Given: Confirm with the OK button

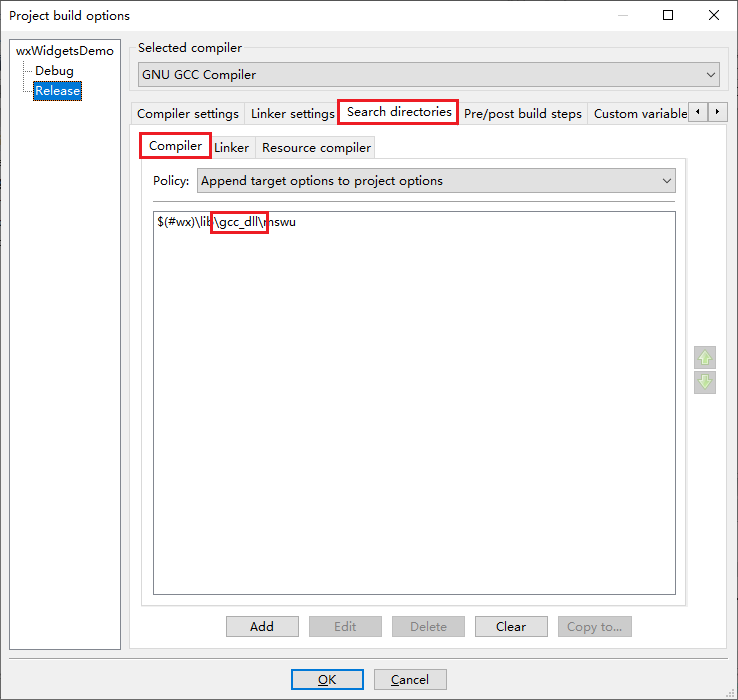Looking at the screenshot, I should coord(327,679).
